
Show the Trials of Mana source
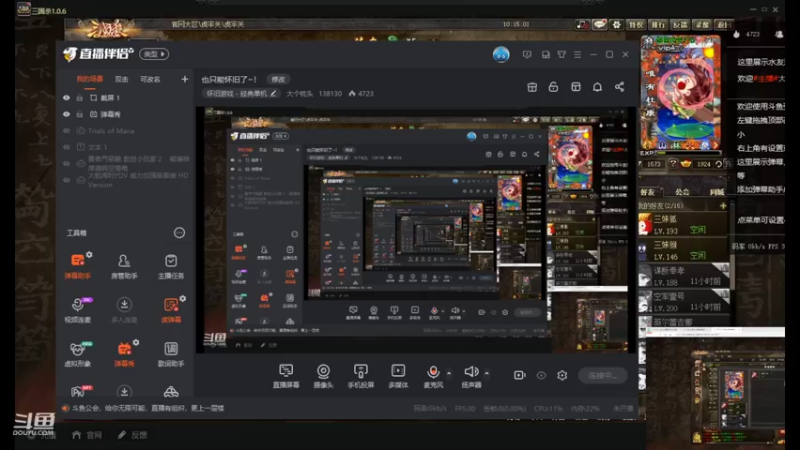(66, 131)
